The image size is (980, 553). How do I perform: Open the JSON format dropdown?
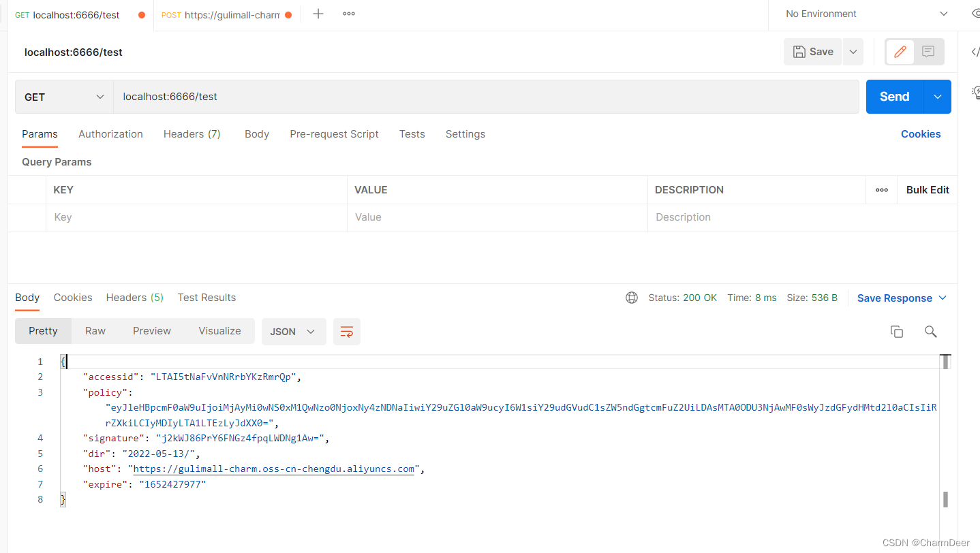[x=294, y=332]
